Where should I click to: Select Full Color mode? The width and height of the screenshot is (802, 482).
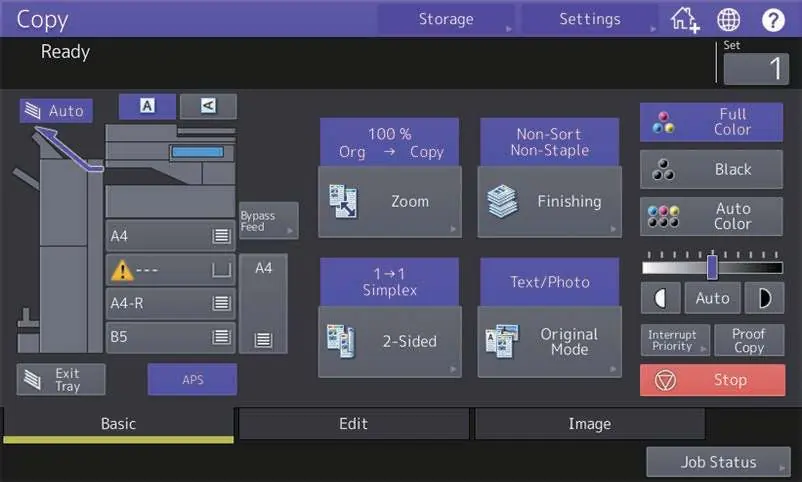[x=711, y=122]
